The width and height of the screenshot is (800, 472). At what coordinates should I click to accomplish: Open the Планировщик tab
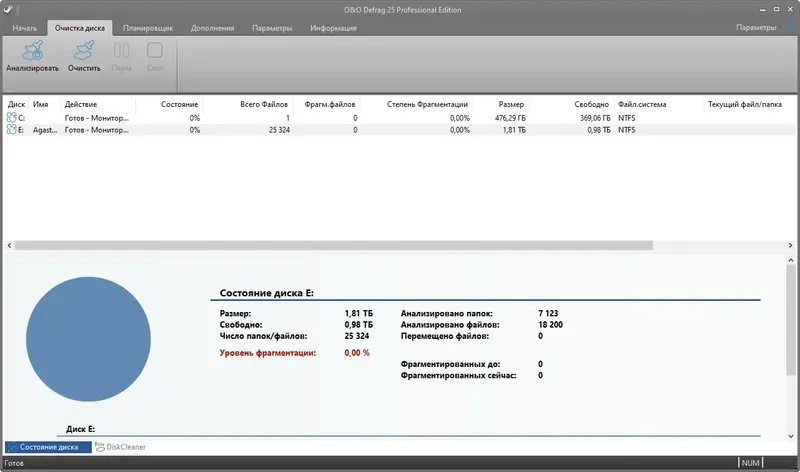(x=148, y=28)
